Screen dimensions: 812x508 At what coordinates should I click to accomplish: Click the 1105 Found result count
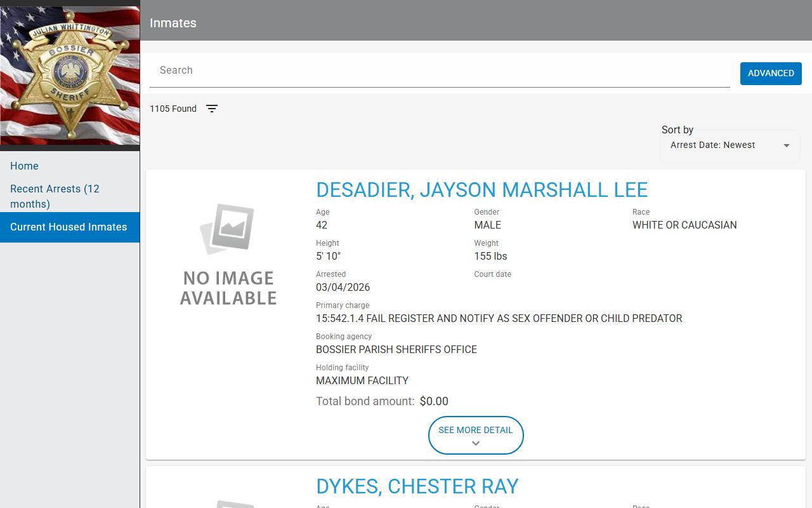173,109
